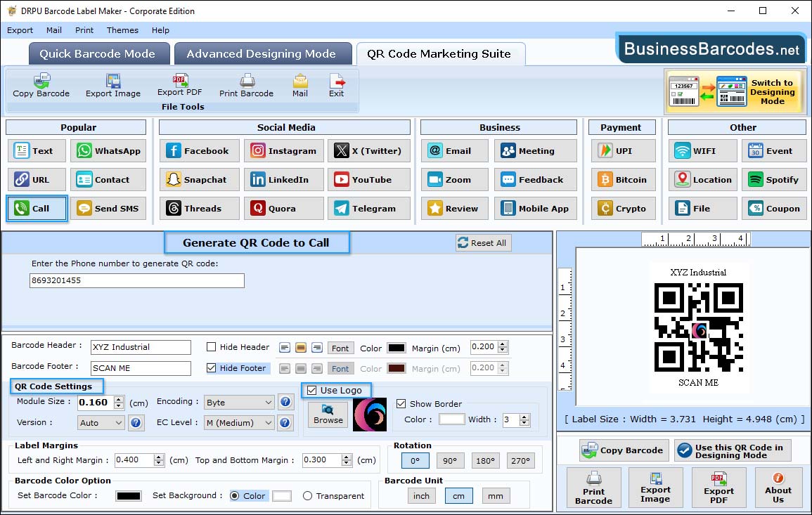This screenshot has width=812, height=515.
Task: Click the Copy Barcode tool in File Tools
Action: [x=41, y=86]
